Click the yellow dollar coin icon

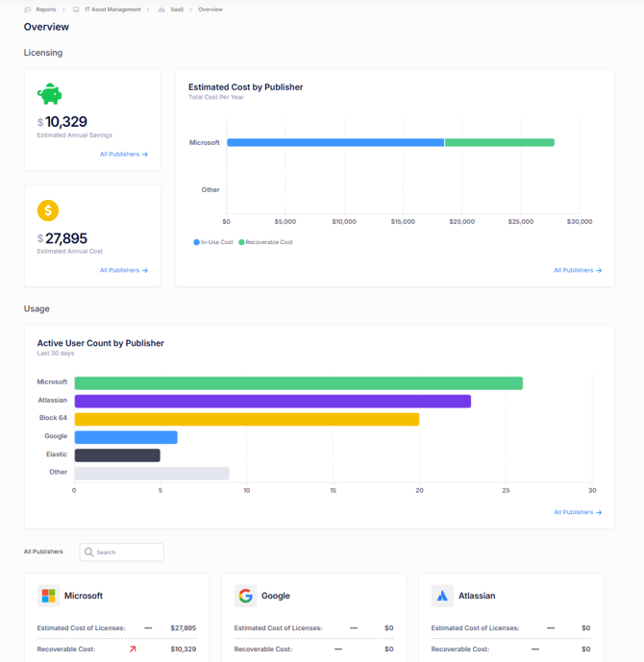(48, 210)
